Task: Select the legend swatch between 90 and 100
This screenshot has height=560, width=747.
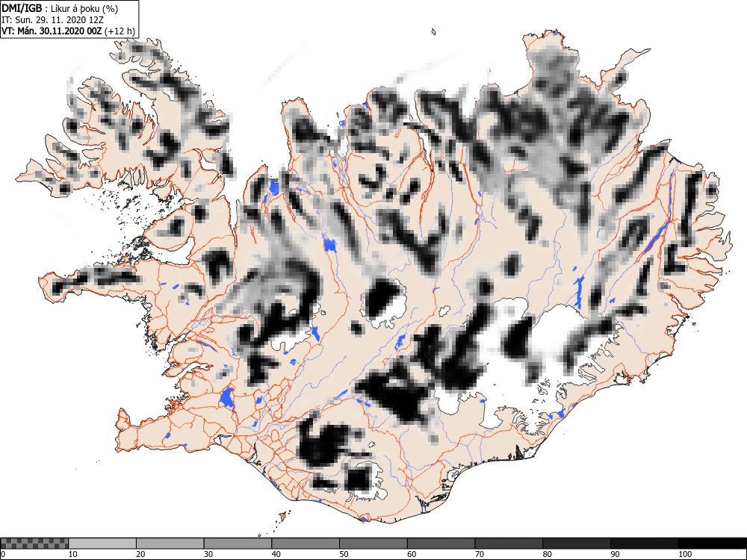Action: click(x=644, y=544)
